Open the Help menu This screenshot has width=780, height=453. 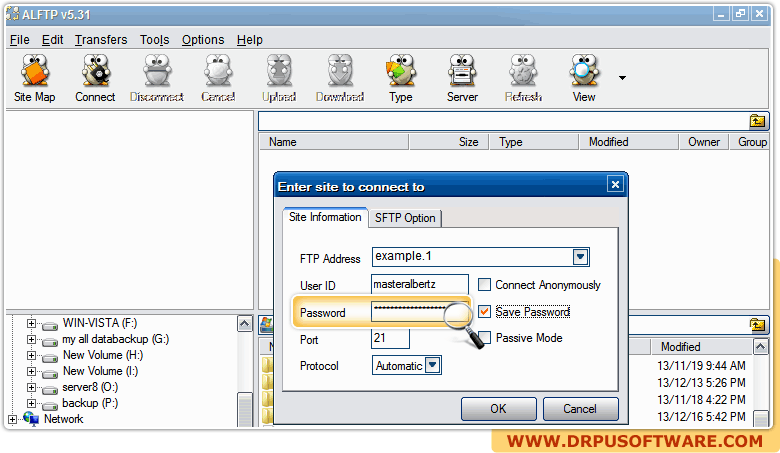tap(250, 40)
